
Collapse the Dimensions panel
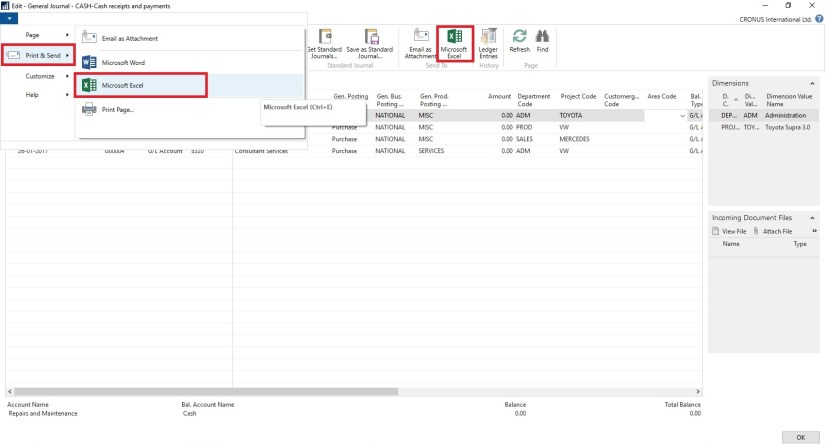[x=812, y=82]
